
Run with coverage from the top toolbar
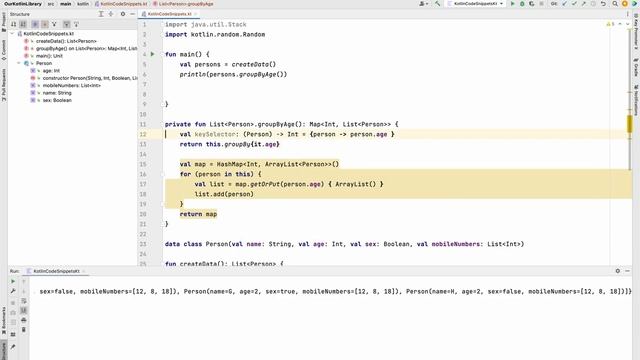[x=531, y=4]
